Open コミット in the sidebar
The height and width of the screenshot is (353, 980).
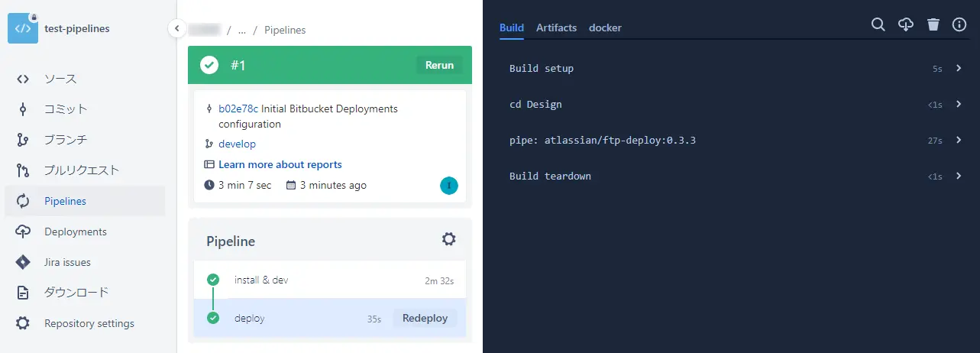(x=85, y=109)
